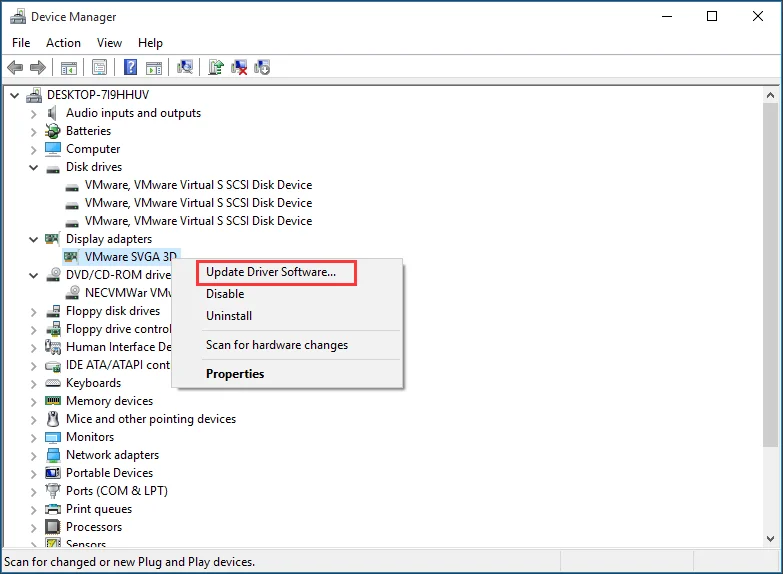Image resolution: width=783 pixels, height=574 pixels.
Task: Collapse the DESKTOP-7I9HHUV root node
Action: point(14,95)
